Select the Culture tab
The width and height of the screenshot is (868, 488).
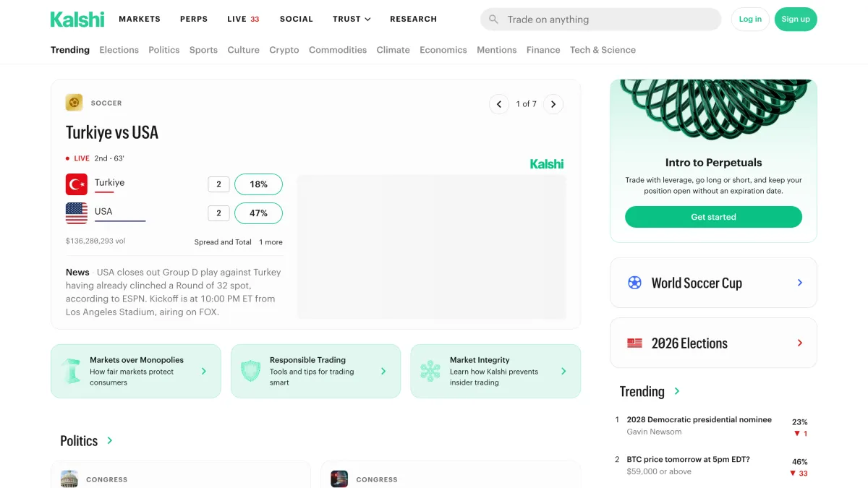tap(244, 50)
